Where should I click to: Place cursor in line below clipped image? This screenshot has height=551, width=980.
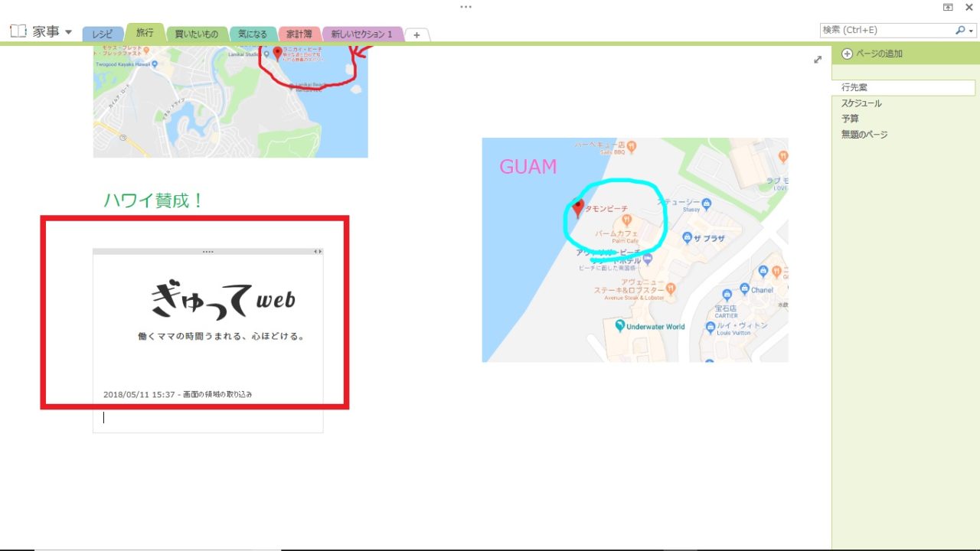point(207,418)
